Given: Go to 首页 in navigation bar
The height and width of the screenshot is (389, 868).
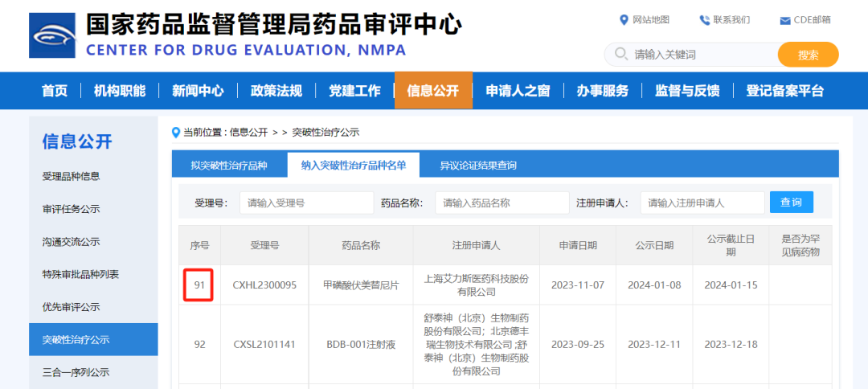Looking at the screenshot, I should pos(55,91).
